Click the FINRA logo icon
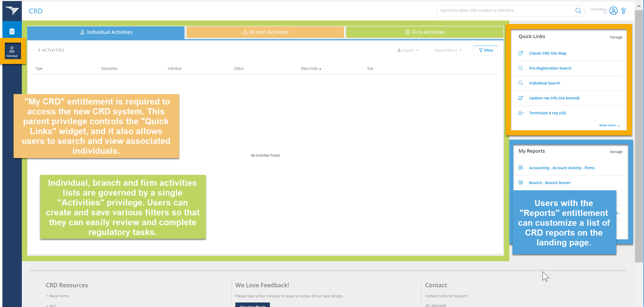644x307 pixels. (12, 11)
